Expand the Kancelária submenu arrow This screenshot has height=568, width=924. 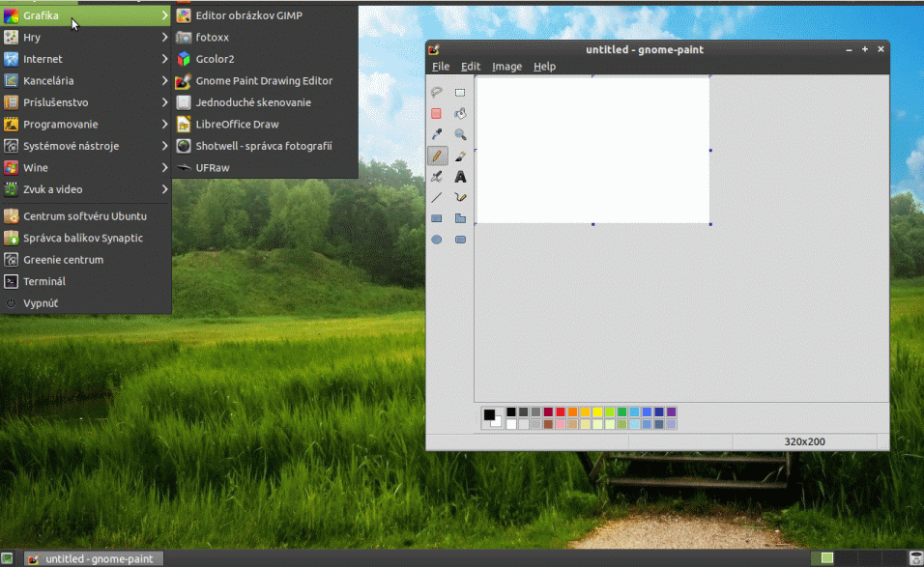[x=164, y=81]
